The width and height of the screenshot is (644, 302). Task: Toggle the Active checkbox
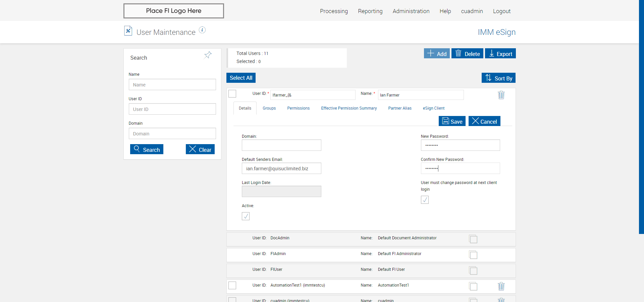tap(246, 216)
